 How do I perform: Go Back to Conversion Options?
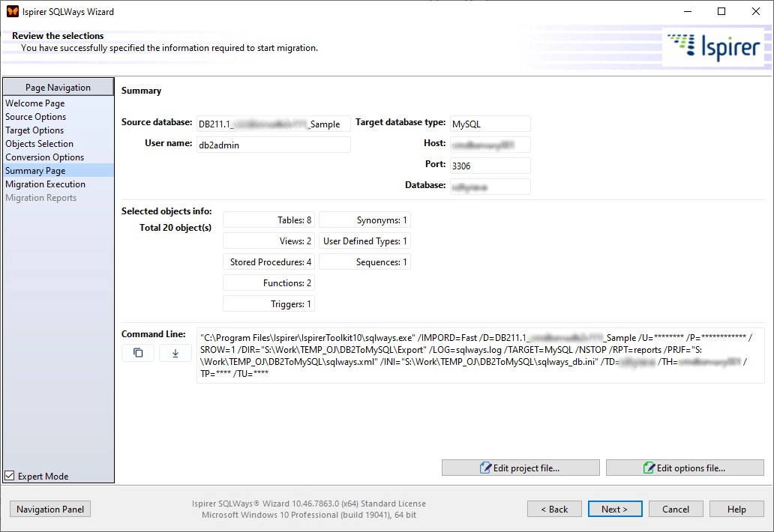pyautogui.click(x=554, y=509)
